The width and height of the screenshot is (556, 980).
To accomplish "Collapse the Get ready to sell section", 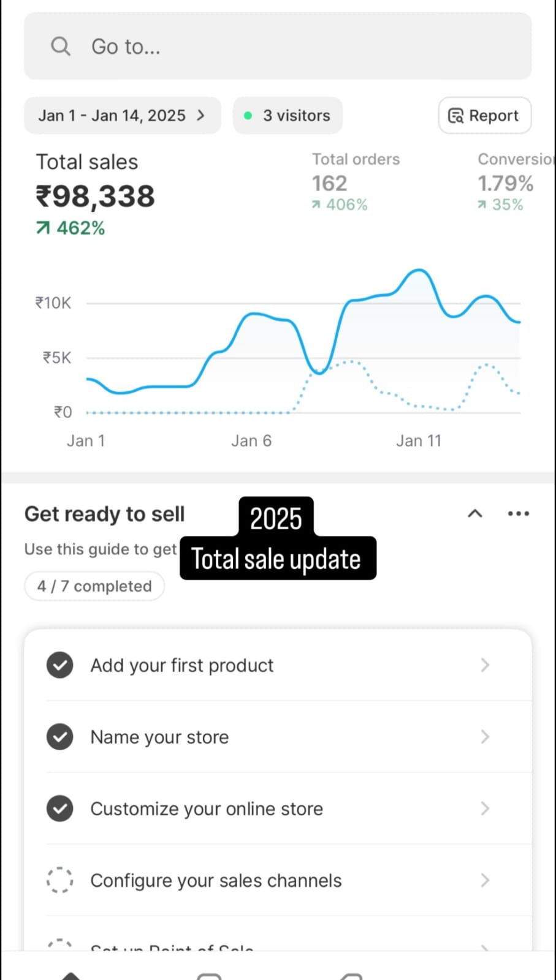I will [x=474, y=514].
